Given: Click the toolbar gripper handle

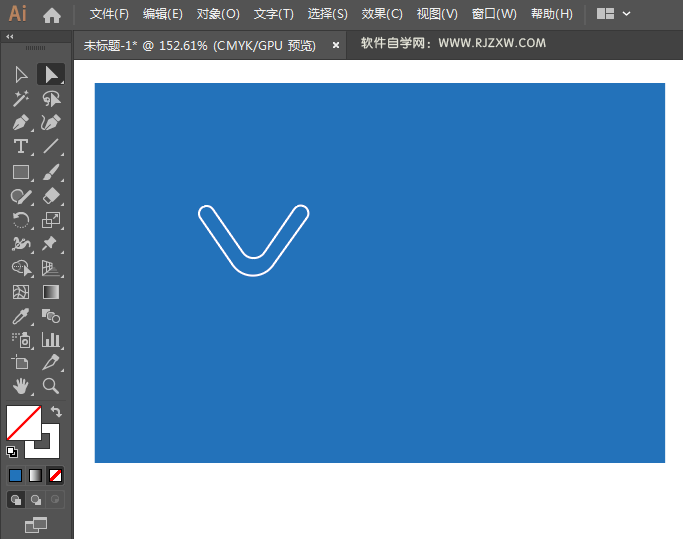Looking at the screenshot, I should (x=36, y=48).
